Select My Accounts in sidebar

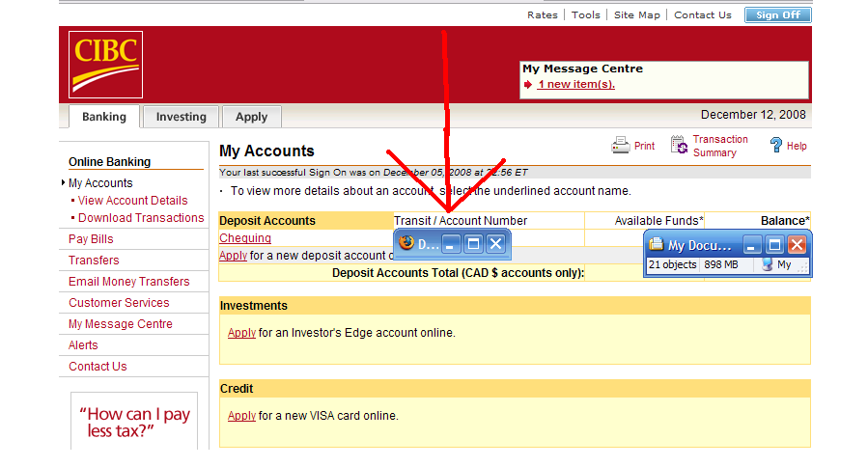click(100, 183)
